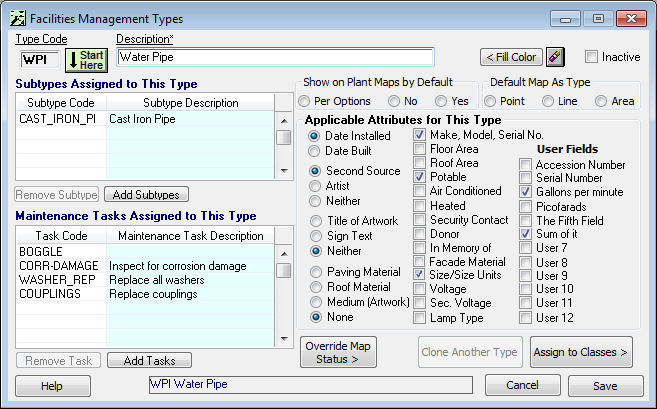Select Area as default map type
Viewport: 657px width, 409px height.
coord(601,101)
